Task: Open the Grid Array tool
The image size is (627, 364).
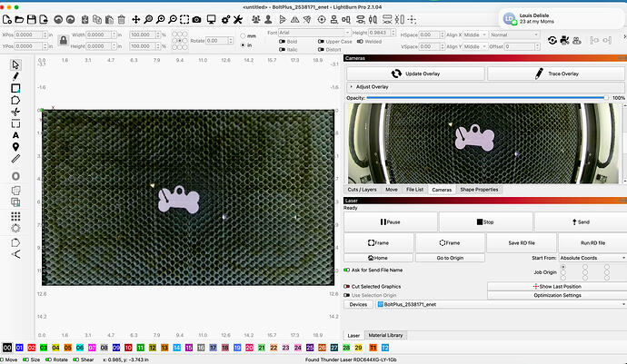Action: 15,216
